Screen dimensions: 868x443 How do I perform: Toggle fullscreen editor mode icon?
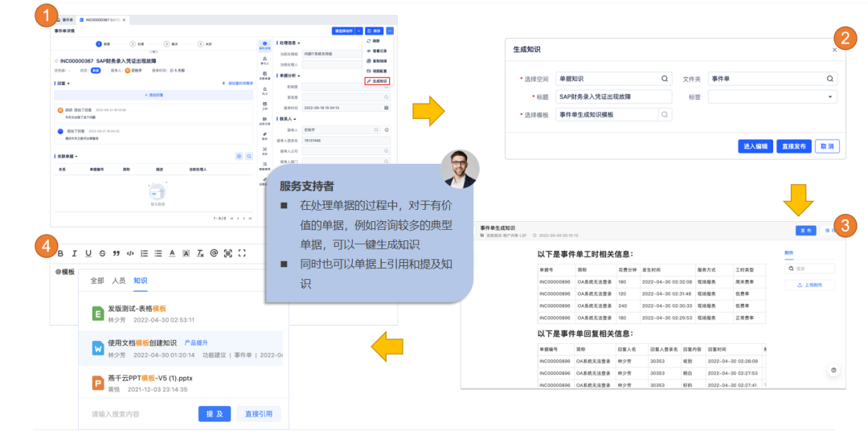click(x=242, y=253)
